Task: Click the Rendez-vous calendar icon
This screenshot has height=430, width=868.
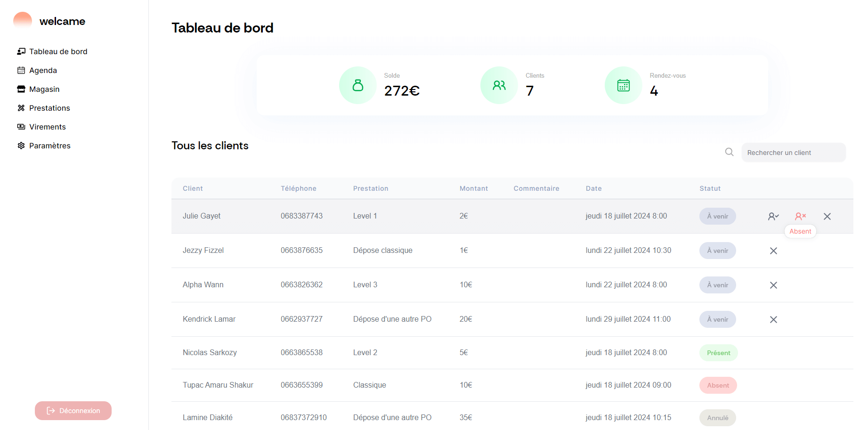Action: point(623,85)
